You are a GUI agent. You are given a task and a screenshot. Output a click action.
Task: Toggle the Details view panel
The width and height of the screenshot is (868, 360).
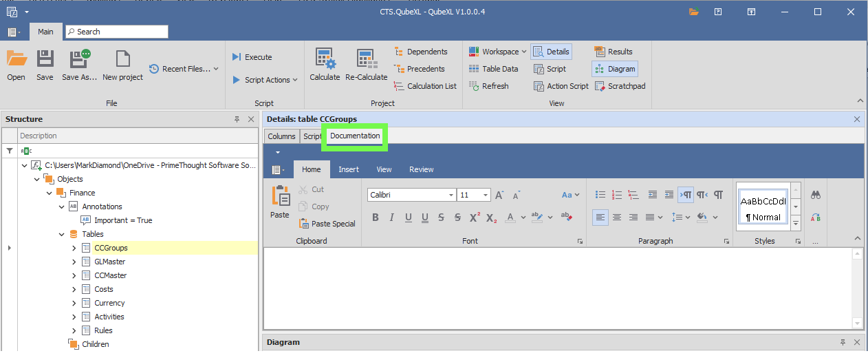coord(550,52)
